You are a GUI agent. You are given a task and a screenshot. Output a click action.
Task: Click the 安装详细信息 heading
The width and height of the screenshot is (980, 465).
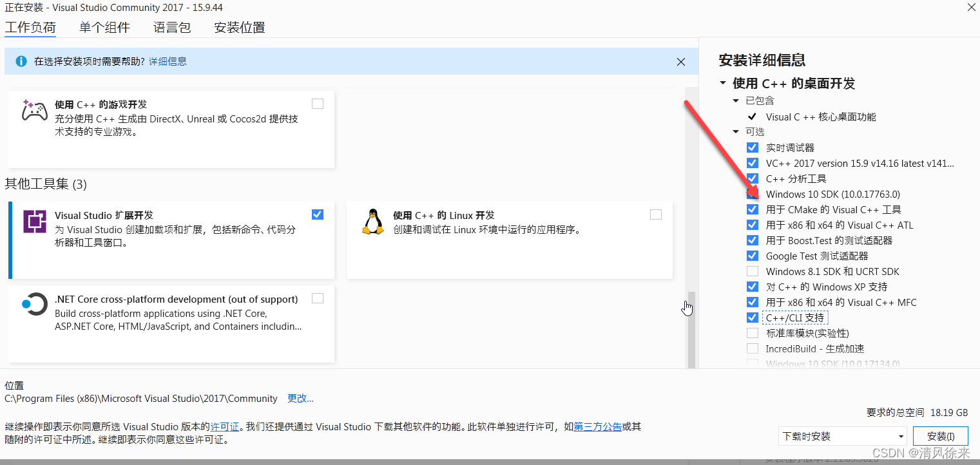click(762, 61)
